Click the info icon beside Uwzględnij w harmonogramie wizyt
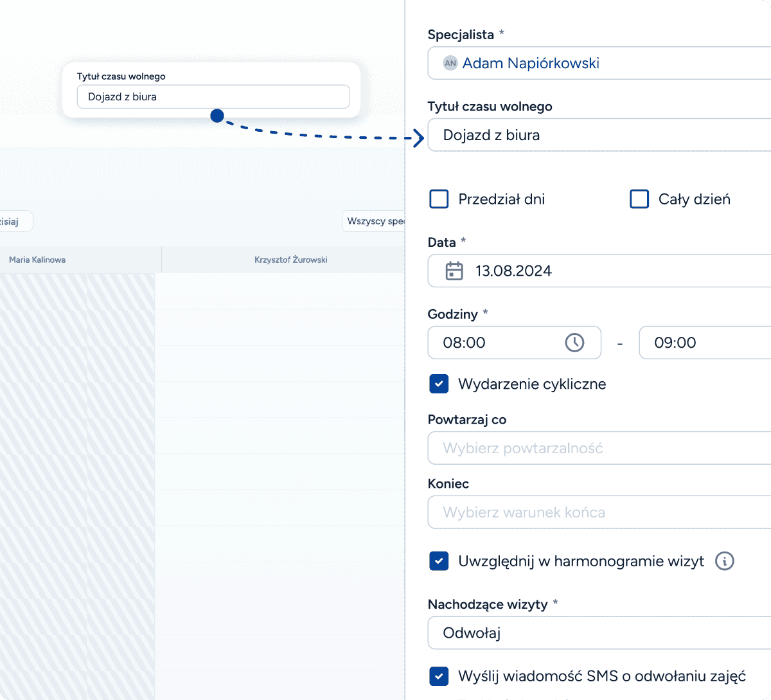 724,561
